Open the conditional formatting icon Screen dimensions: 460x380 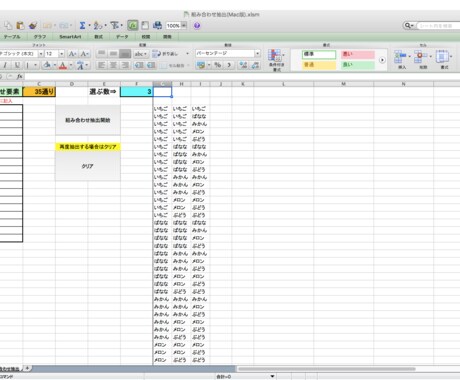(x=275, y=56)
